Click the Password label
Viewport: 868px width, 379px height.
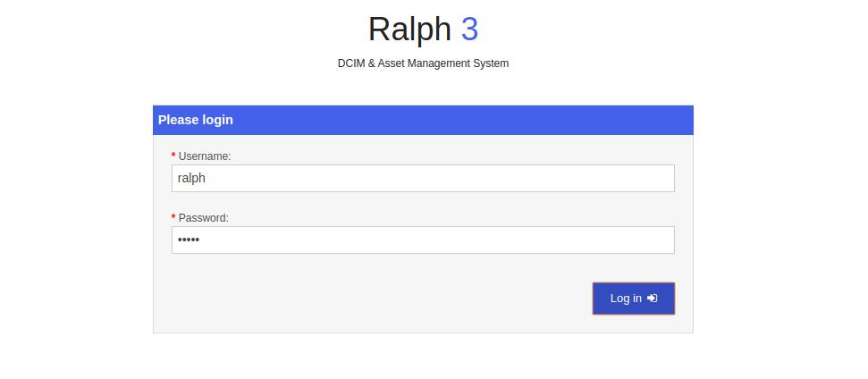[x=203, y=218]
